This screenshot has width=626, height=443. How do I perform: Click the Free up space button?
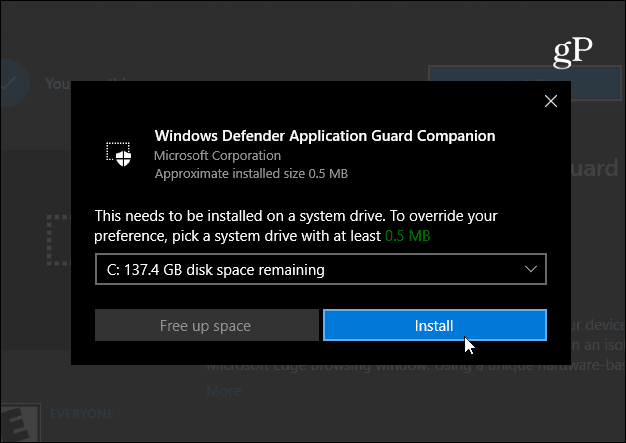[x=206, y=325]
